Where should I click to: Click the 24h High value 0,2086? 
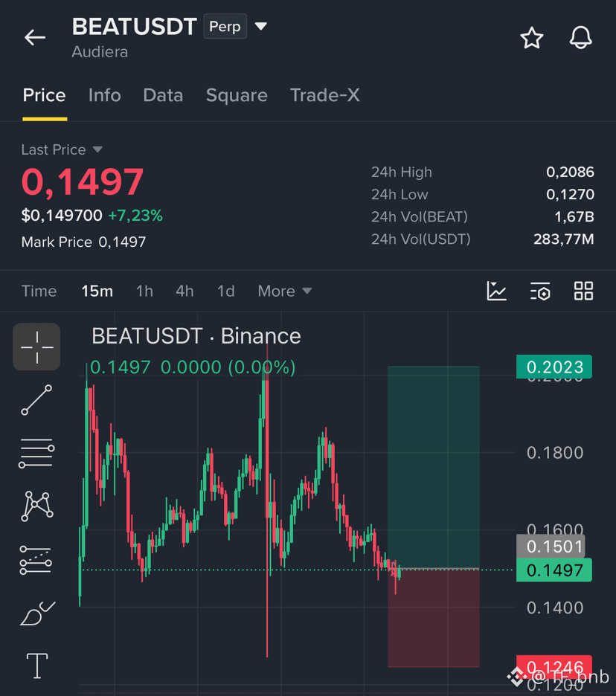click(570, 172)
